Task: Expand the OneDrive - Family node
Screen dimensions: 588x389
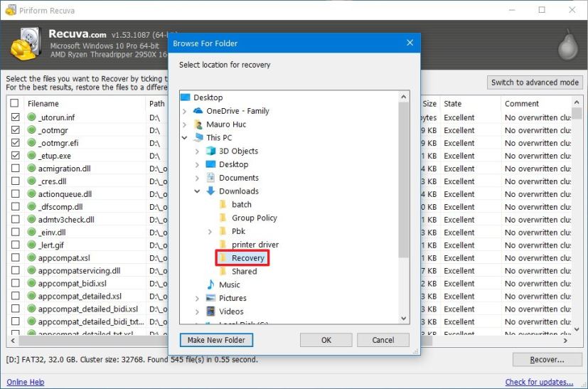Action: 184,111
